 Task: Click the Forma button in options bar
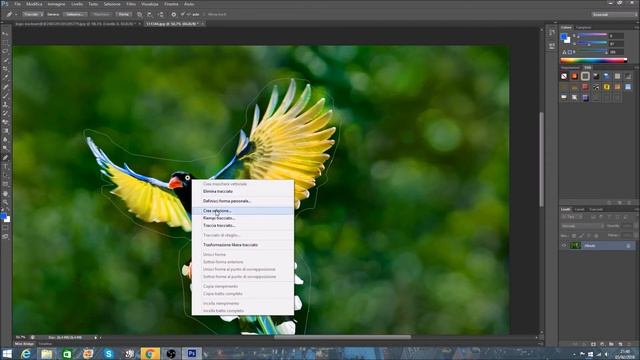tap(124, 14)
